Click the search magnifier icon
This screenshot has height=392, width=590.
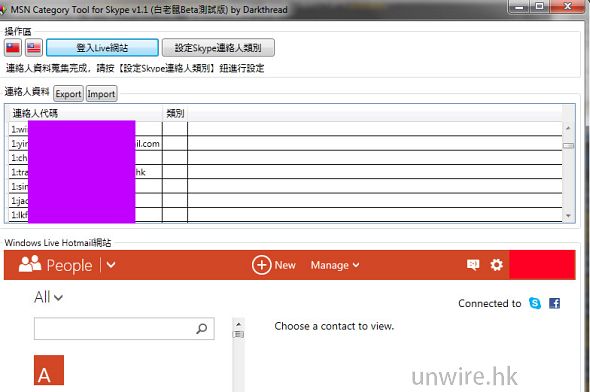[x=202, y=329]
